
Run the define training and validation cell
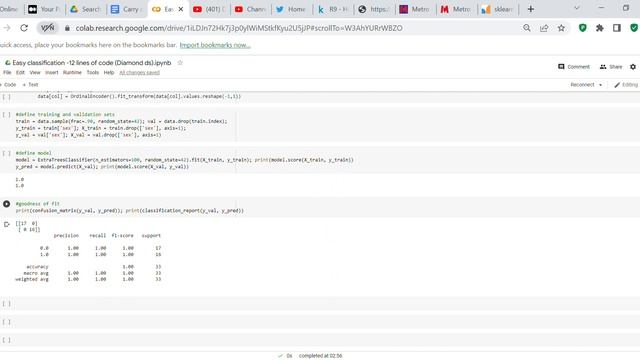point(7,115)
